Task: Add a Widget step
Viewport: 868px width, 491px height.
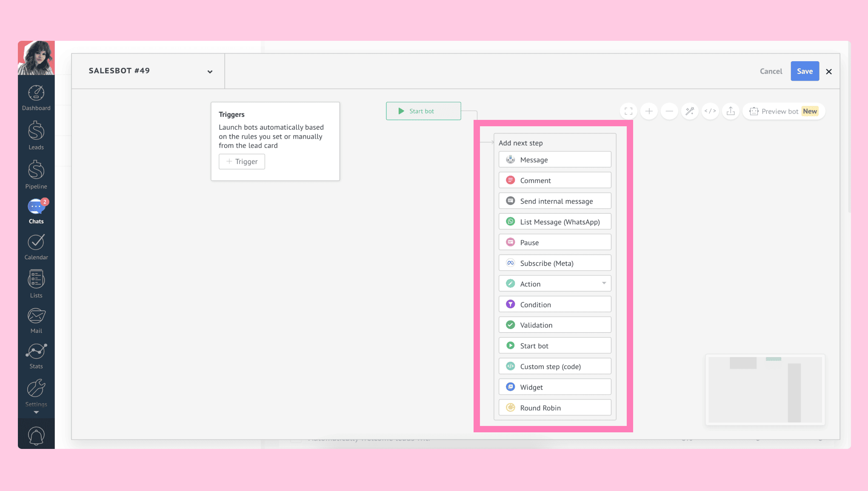Action: point(555,387)
